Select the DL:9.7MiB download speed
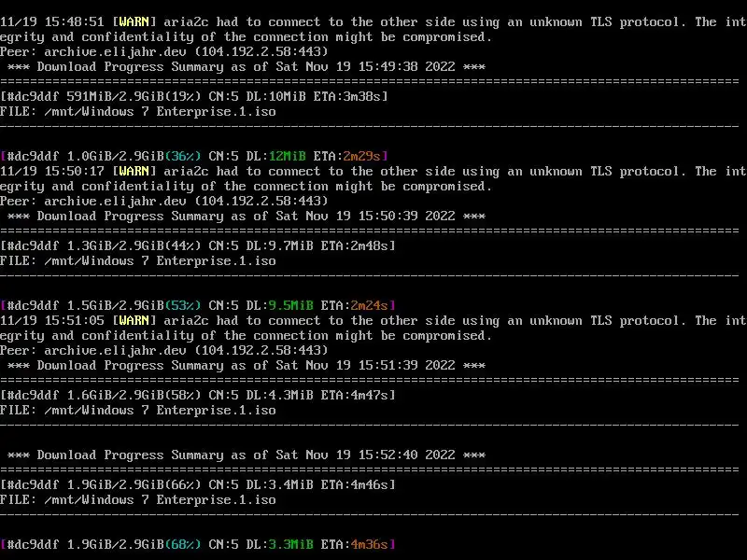747x560 pixels. click(x=279, y=245)
